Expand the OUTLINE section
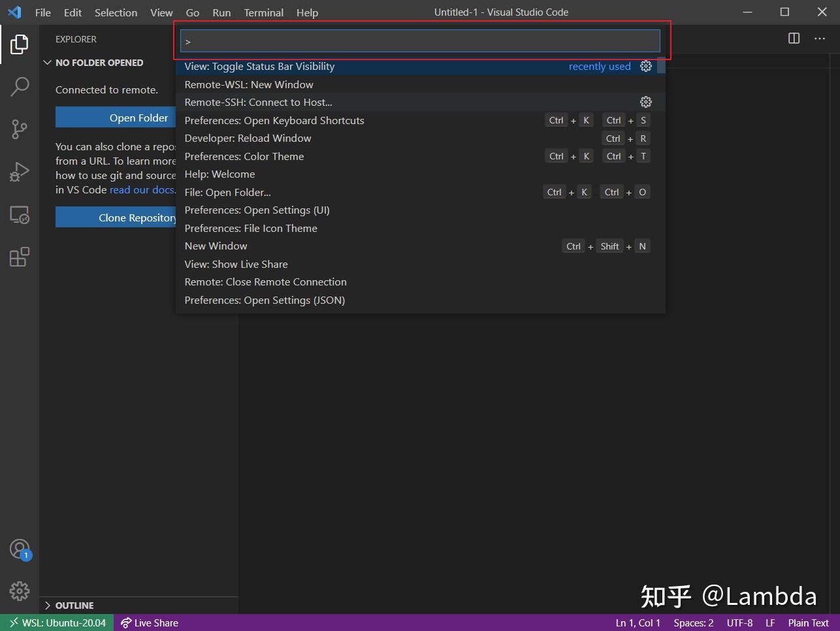The image size is (840, 631). pyautogui.click(x=46, y=605)
